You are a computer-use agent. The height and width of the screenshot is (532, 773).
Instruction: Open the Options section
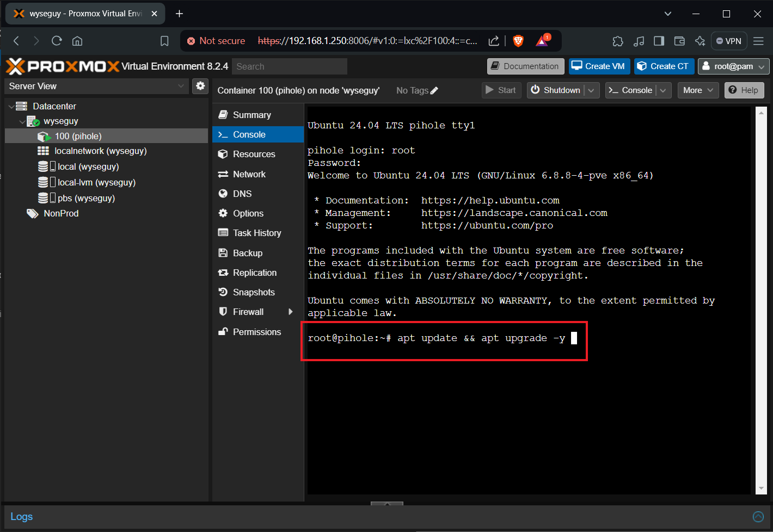258,213
